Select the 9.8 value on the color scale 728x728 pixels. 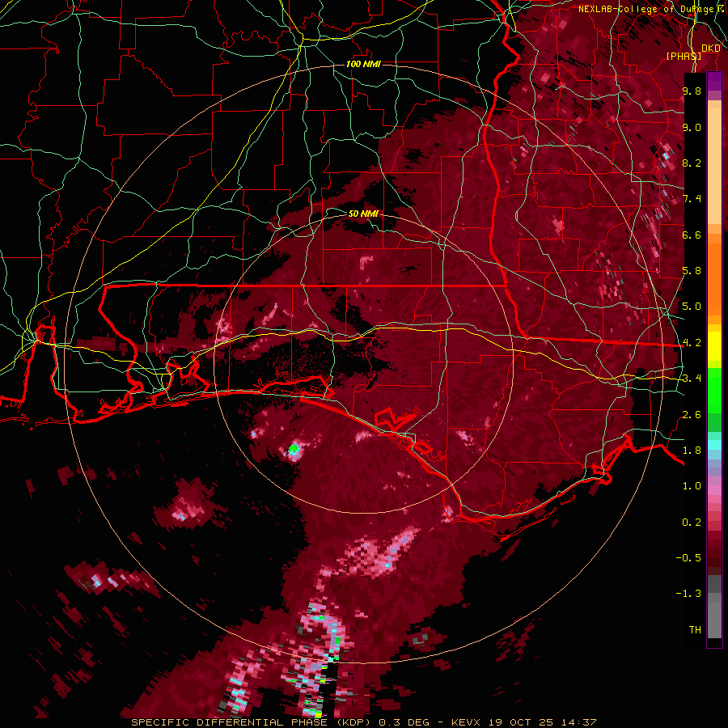coord(692,91)
